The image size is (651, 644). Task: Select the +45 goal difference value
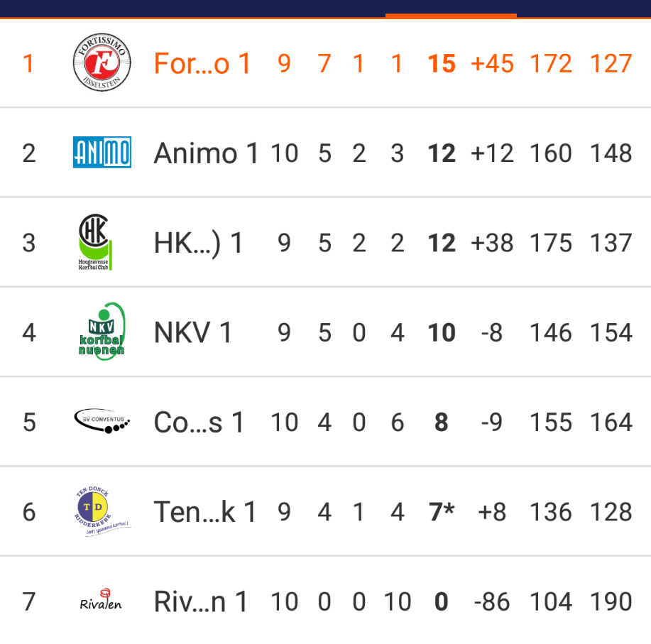[493, 63]
